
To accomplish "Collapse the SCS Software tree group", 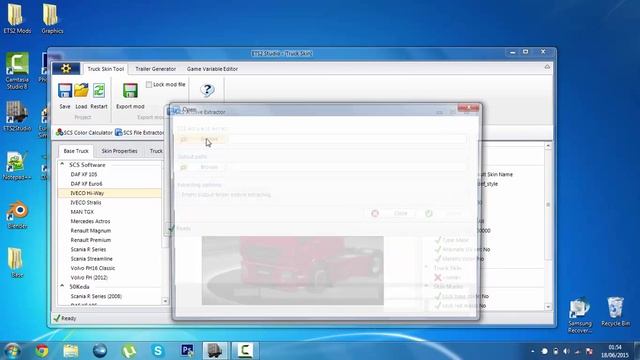I will pos(62,164).
